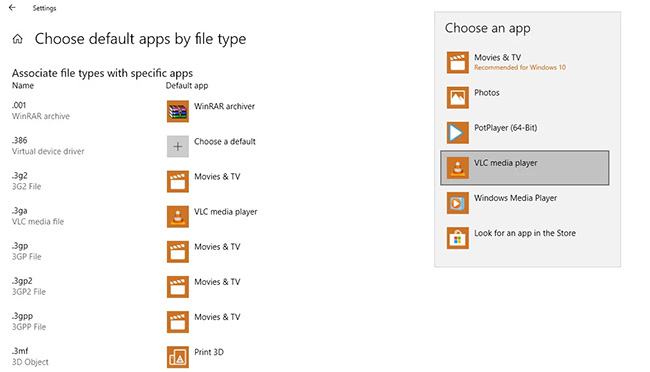Select the PotPlayer (64-Bit) icon
The height and width of the screenshot is (372, 650).
[x=458, y=133]
